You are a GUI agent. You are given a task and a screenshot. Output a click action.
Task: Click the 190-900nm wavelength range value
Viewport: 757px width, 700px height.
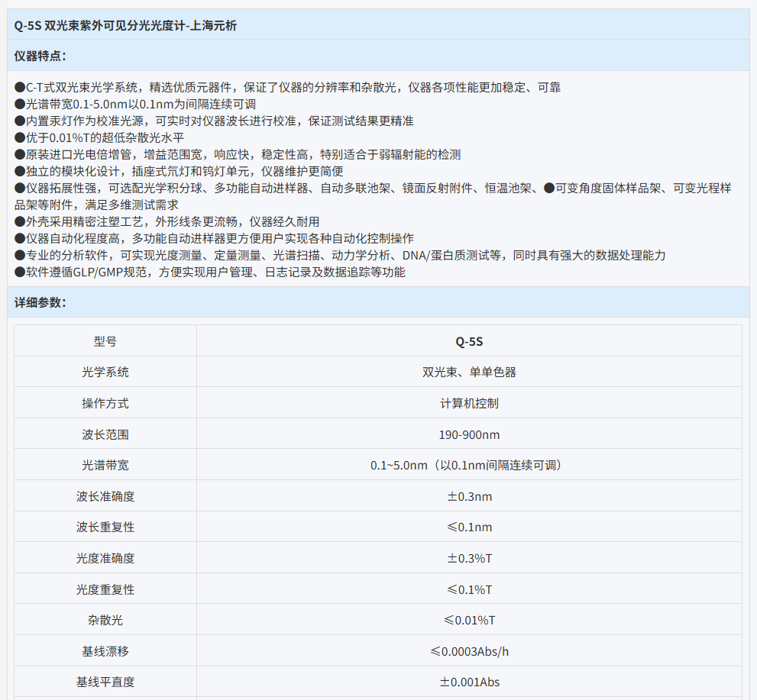[469, 434]
